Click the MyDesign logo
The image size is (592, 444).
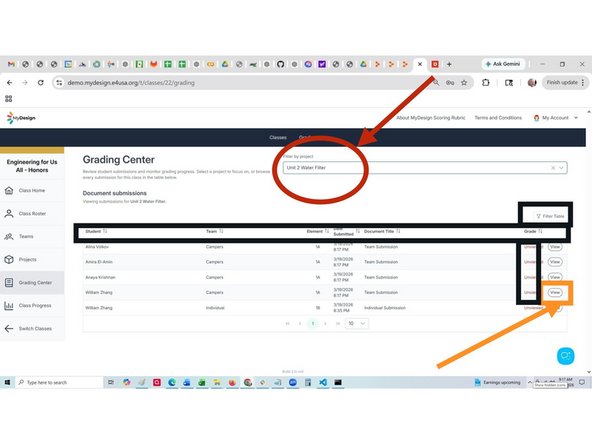21,118
